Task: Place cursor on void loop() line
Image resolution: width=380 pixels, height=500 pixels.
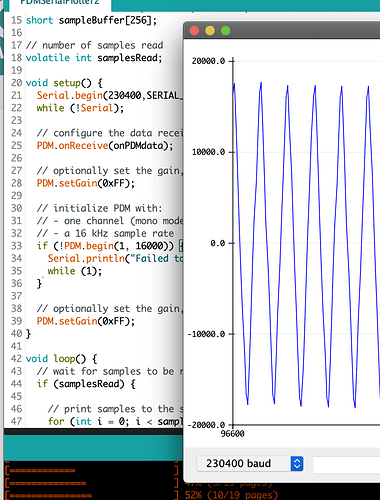Action: pos(62,359)
